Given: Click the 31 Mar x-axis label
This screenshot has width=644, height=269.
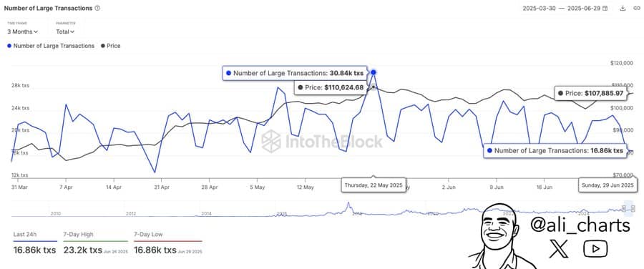Looking at the screenshot, I should 20,187.
